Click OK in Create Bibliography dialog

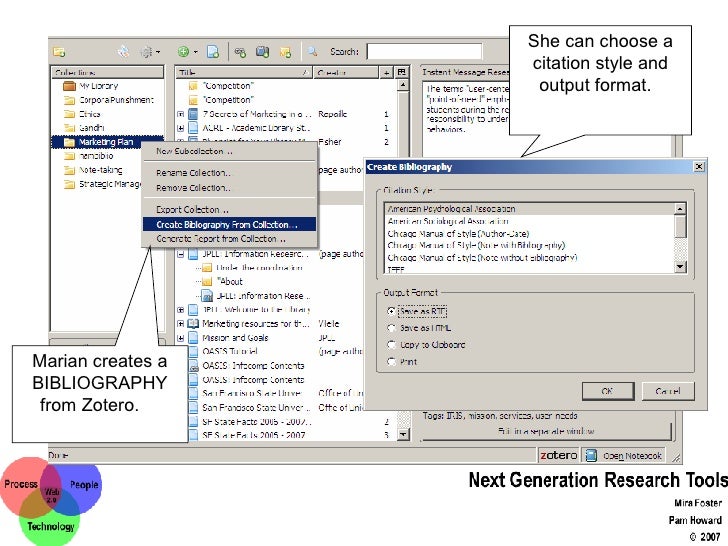pyautogui.click(x=608, y=391)
